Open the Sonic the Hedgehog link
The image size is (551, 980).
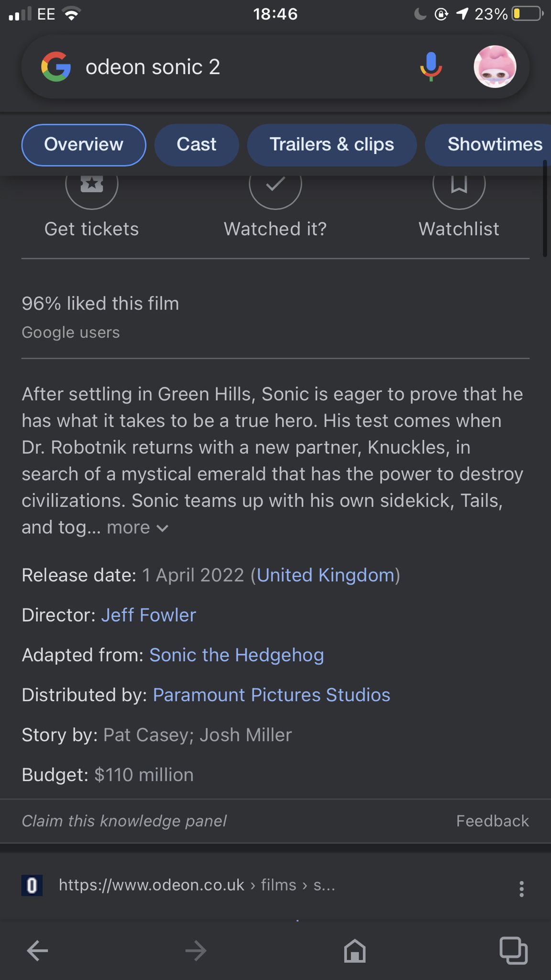click(236, 655)
